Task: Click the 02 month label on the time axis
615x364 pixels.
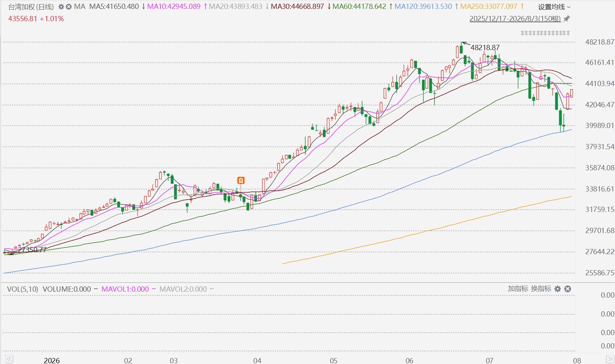Action: click(x=128, y=360)
